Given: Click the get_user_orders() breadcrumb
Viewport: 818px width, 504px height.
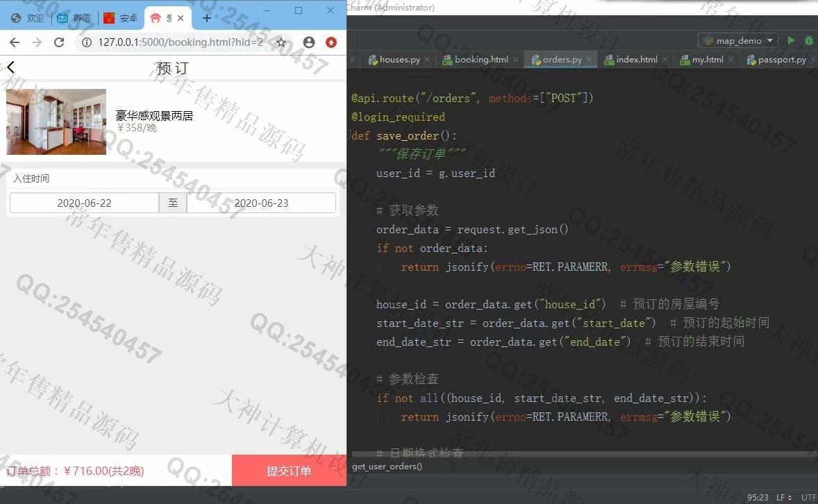Looking at the screenshot, I should [387, 467].
